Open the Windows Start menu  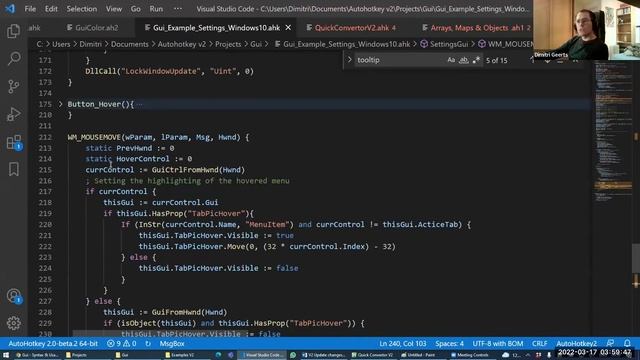coord(6,355)
